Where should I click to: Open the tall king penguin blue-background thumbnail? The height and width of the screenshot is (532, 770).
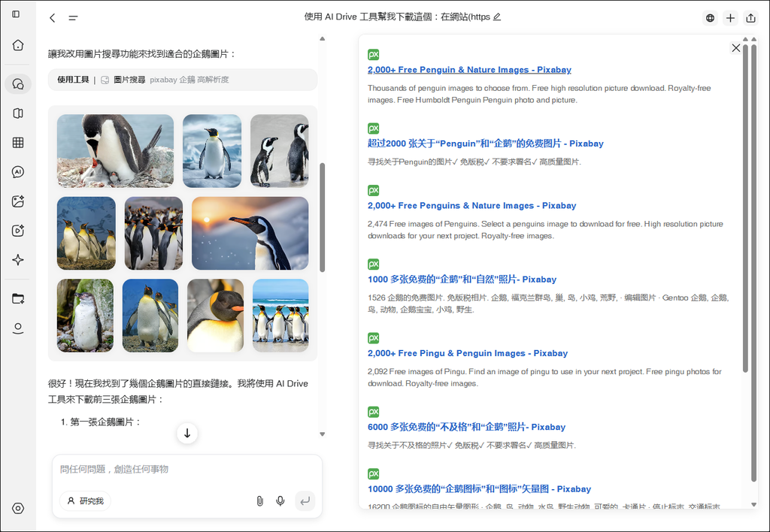point(150,316)
